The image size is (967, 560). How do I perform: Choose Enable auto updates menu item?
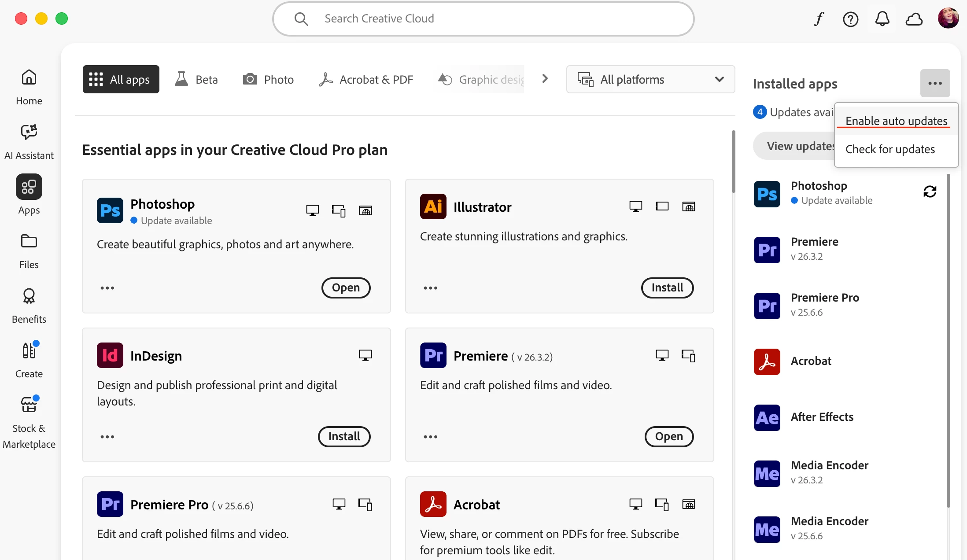click(x=897, y=121)
